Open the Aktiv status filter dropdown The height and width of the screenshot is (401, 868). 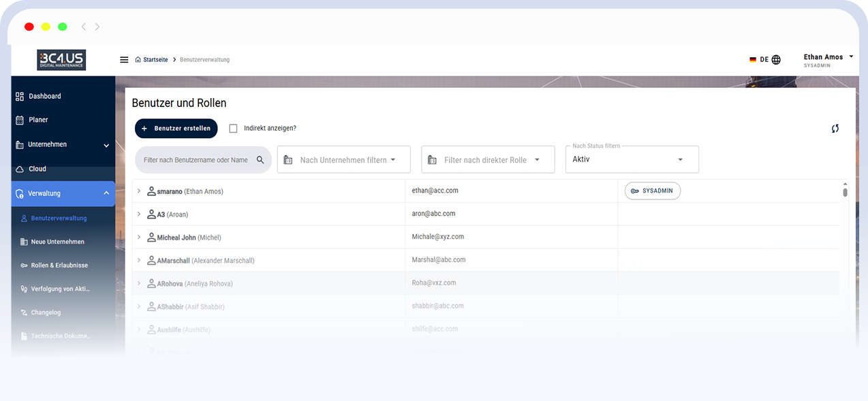(x=632, y=159)
